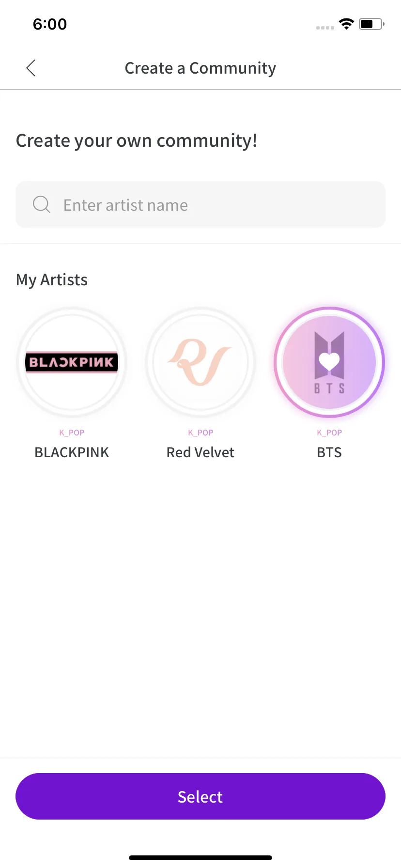Tap the 6:00 clock in status bar
The height and width of the screenshot is (868, 401).
click(x=50, y=24)
